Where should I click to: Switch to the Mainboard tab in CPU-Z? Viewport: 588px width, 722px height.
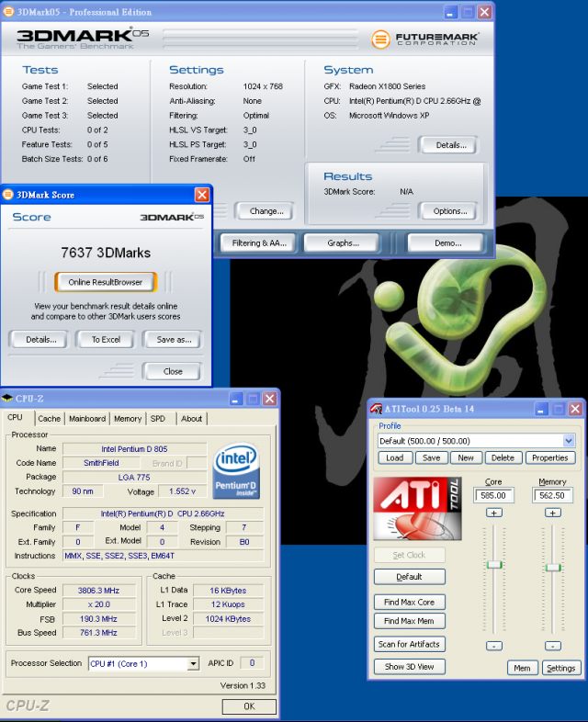87,419
